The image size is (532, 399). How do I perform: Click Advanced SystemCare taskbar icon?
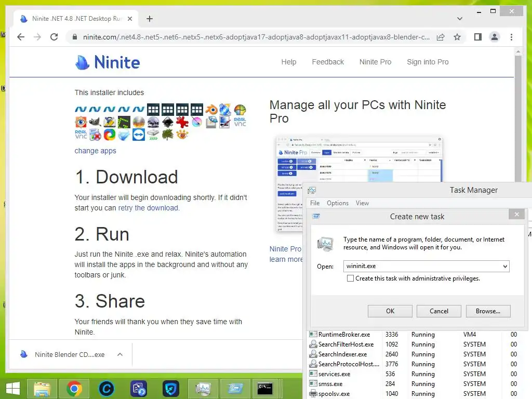pos(106,389)
